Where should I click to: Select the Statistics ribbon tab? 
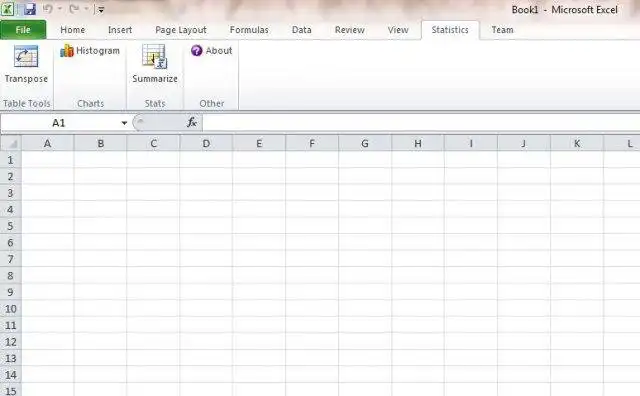pyautogui.click(x=450, y=30)
